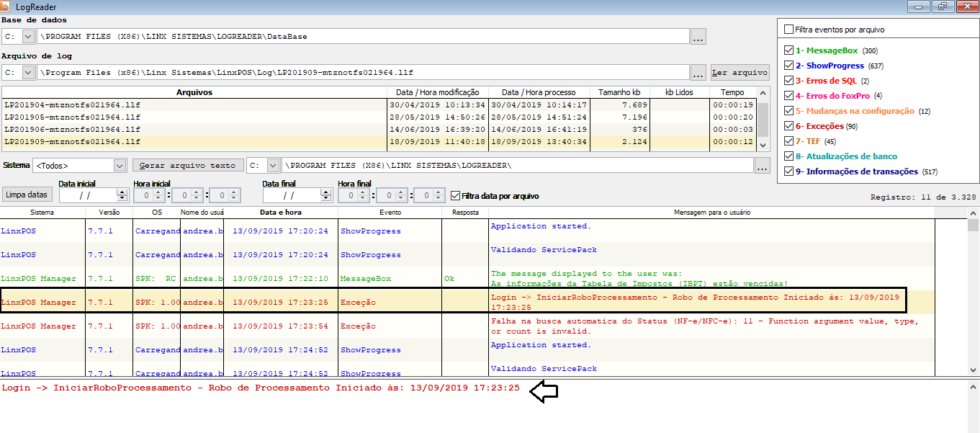Click Hora final minutes spinner
The image size is (980, 433).
(x=403, y=195)
